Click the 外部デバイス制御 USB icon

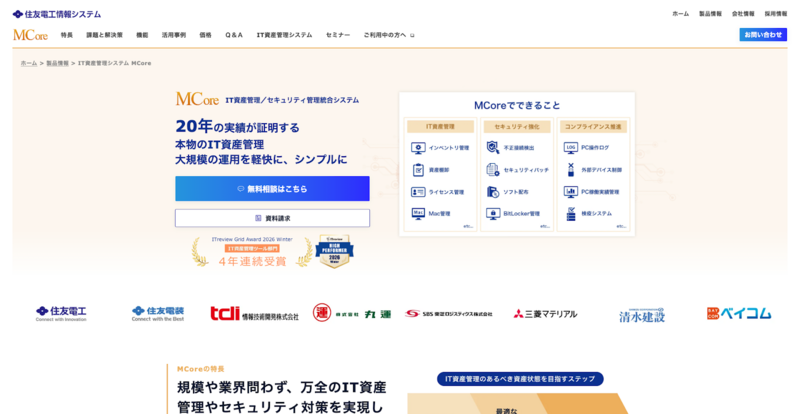(570, 169)
